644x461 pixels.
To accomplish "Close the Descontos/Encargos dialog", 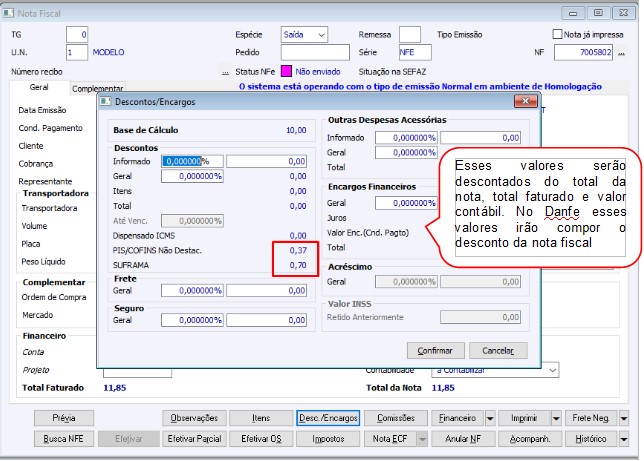I will point(525,101).
